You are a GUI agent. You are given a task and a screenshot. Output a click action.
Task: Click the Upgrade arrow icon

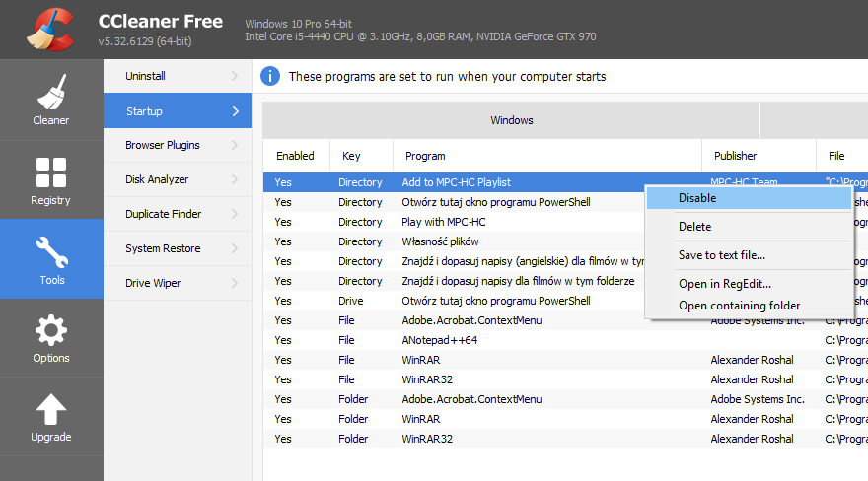pyautogui.click(x=51, y=410)
